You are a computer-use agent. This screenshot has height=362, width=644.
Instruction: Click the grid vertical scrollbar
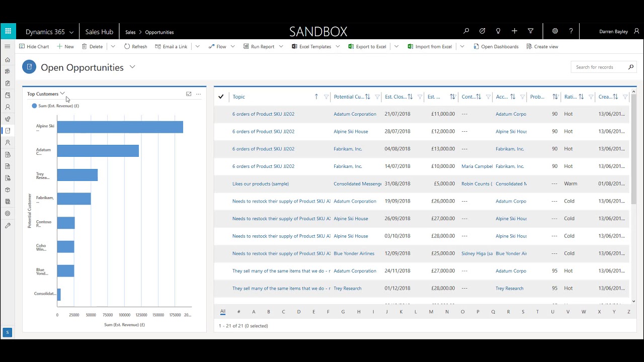click(x=633, y=150)
